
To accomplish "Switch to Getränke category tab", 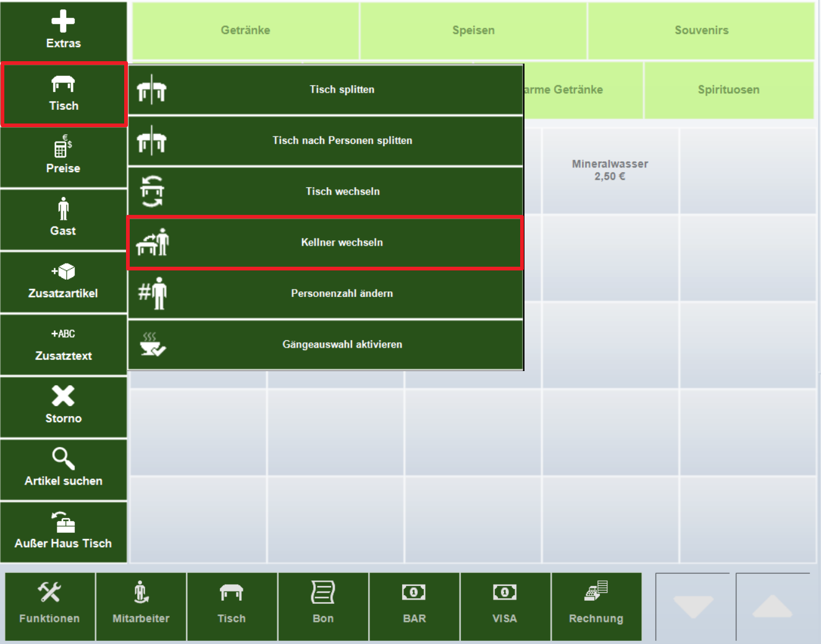I will click(246, 30).
